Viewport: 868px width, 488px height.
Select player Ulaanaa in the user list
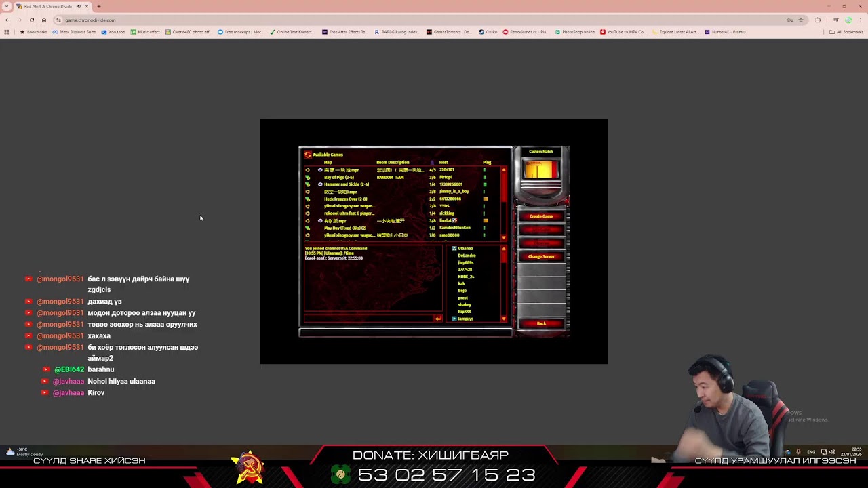465,249
